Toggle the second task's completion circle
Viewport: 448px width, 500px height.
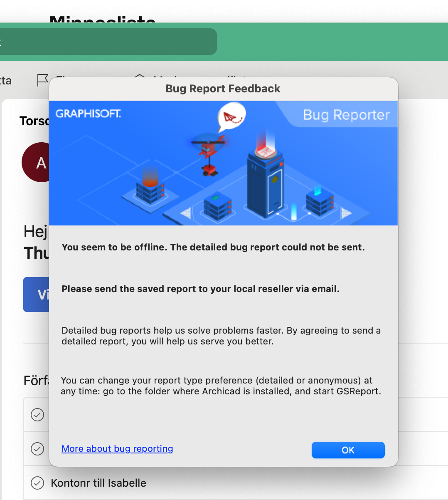click(x=37, y=449)
